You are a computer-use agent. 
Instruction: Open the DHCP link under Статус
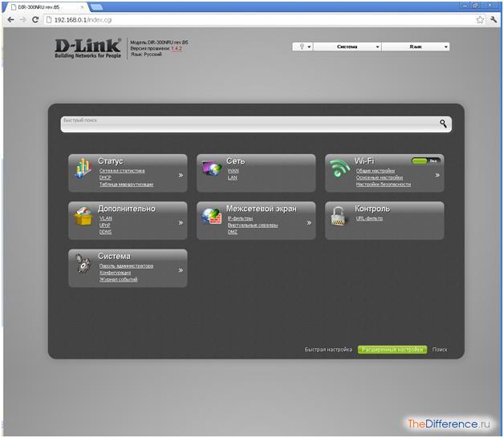pyautogui.click(x=105, y=177)
